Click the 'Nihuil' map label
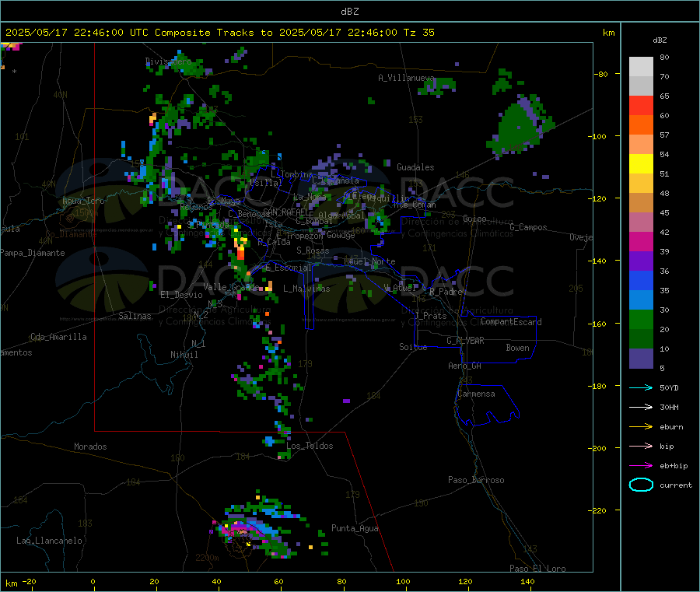700x592 pixels. pyautogui.click(x=184, y=355)
